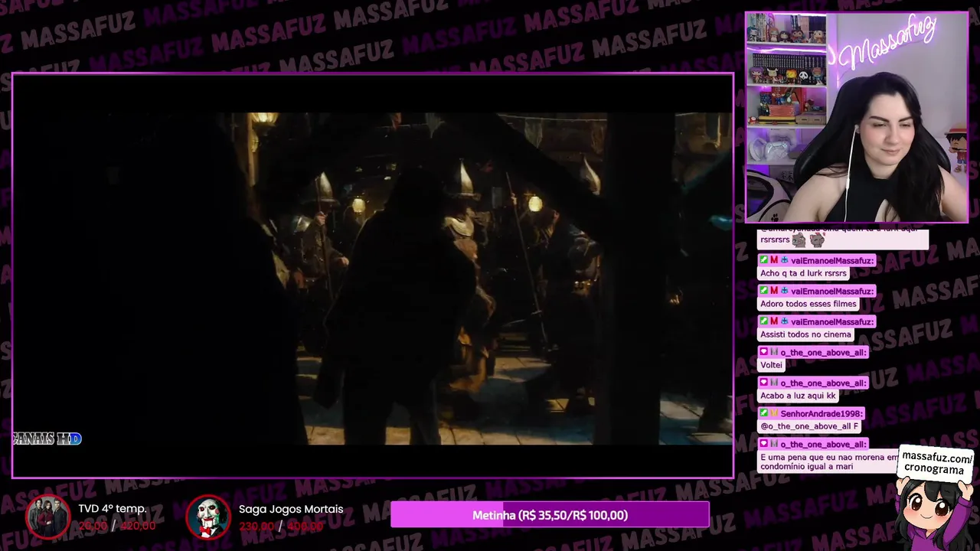
Task: Click the 'Saga Jogos Mortais' goal label
Action: pyautogui.click(x=291, y=509)
